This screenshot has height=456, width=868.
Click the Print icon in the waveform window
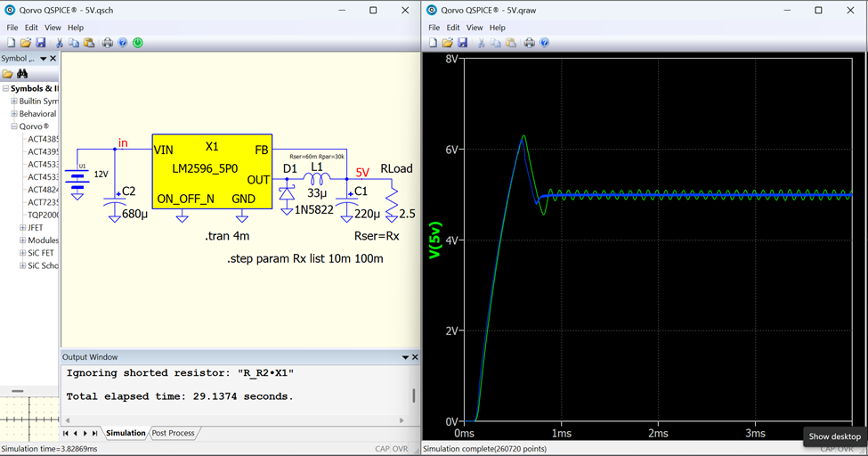529,43
